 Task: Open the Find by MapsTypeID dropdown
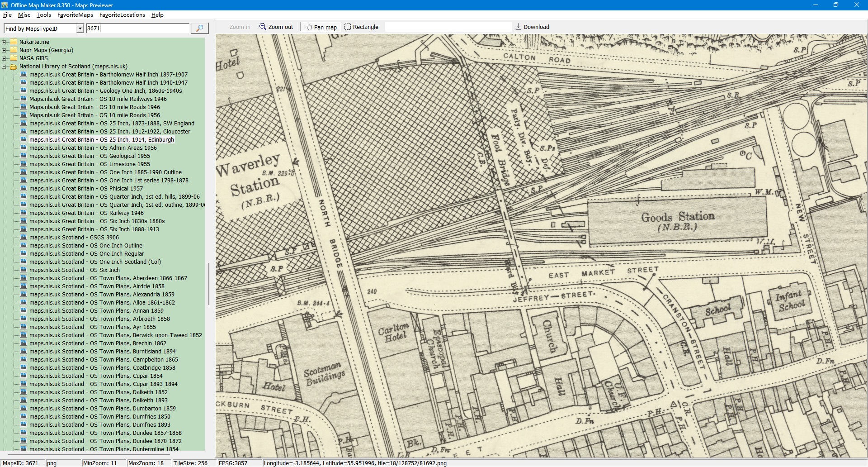coord(80,29)
